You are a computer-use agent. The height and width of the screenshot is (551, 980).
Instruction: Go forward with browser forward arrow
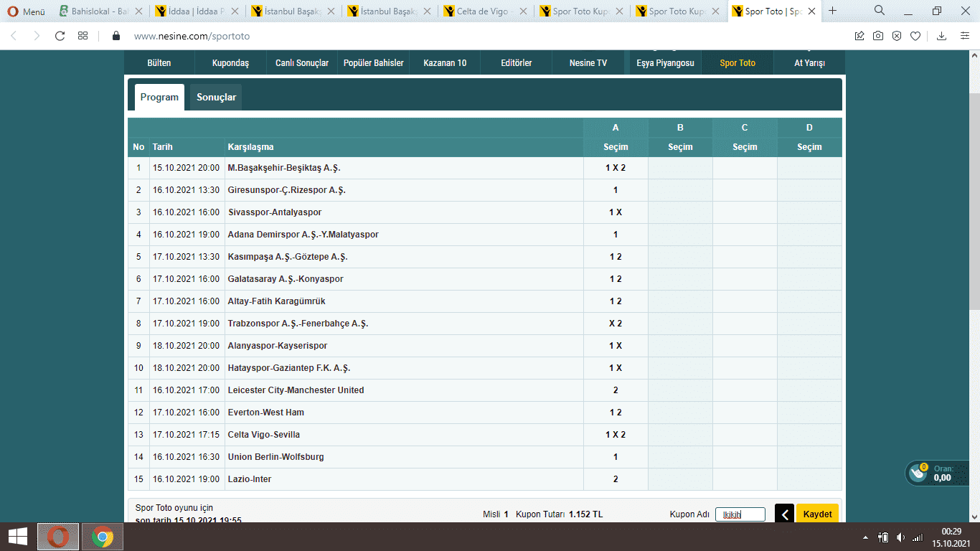[x=37, y=36]
